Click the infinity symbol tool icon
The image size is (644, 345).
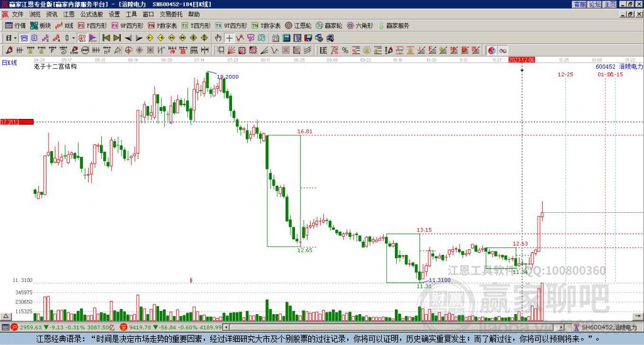pos(502,50)
